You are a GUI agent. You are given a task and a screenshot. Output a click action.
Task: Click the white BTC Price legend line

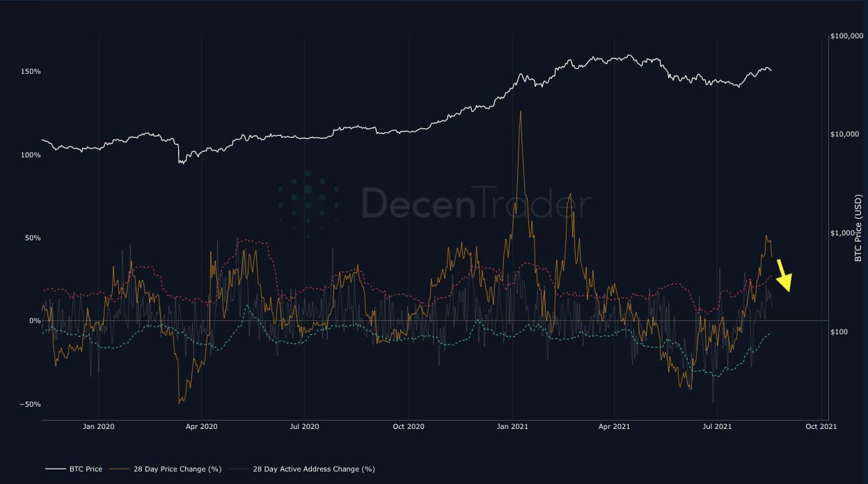pos(54,469)
